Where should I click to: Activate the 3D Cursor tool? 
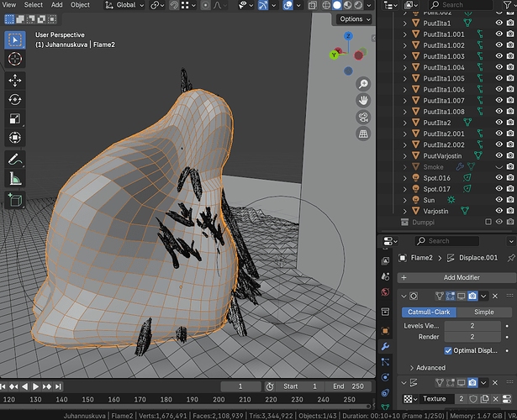(15, 59)
